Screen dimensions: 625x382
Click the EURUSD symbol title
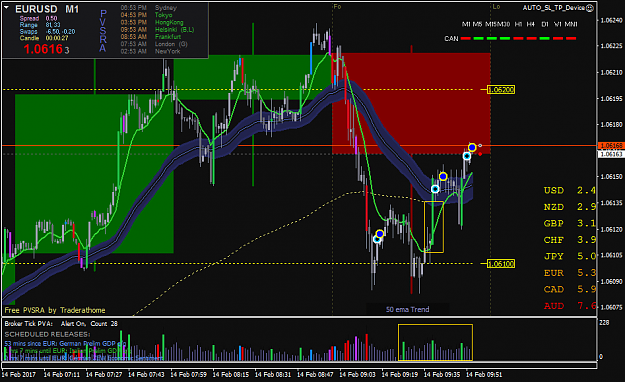(36, 9)
